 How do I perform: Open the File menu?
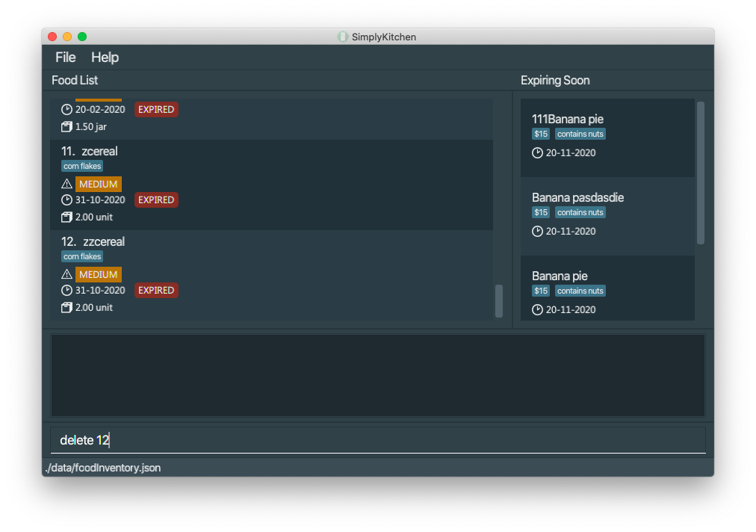[65, 58]
